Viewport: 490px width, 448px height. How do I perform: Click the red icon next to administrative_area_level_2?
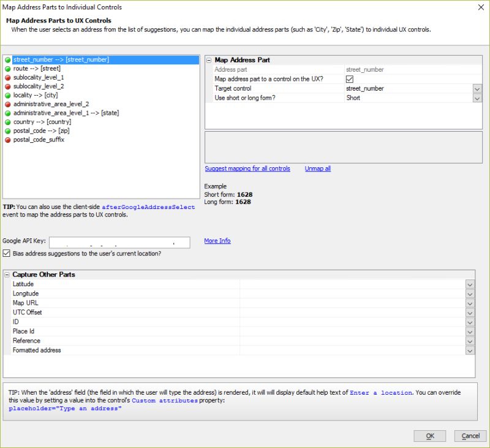point(8,104)
